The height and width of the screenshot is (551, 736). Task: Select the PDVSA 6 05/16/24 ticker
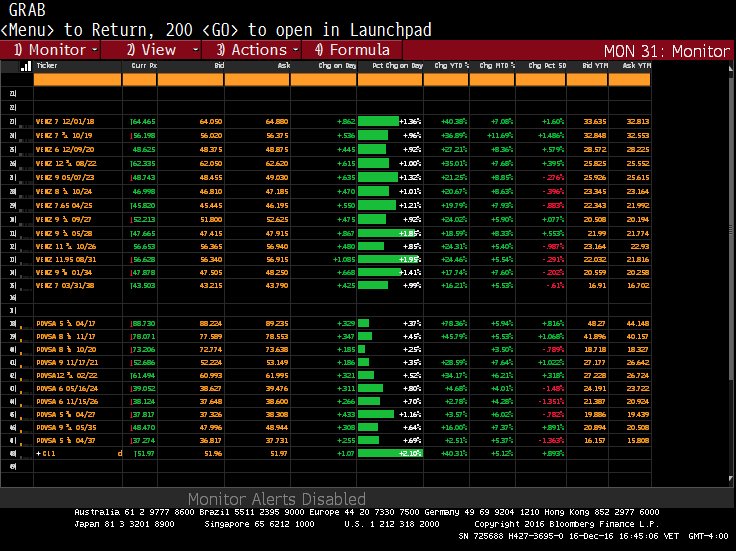pyautogui.click(x=67, y=389)
